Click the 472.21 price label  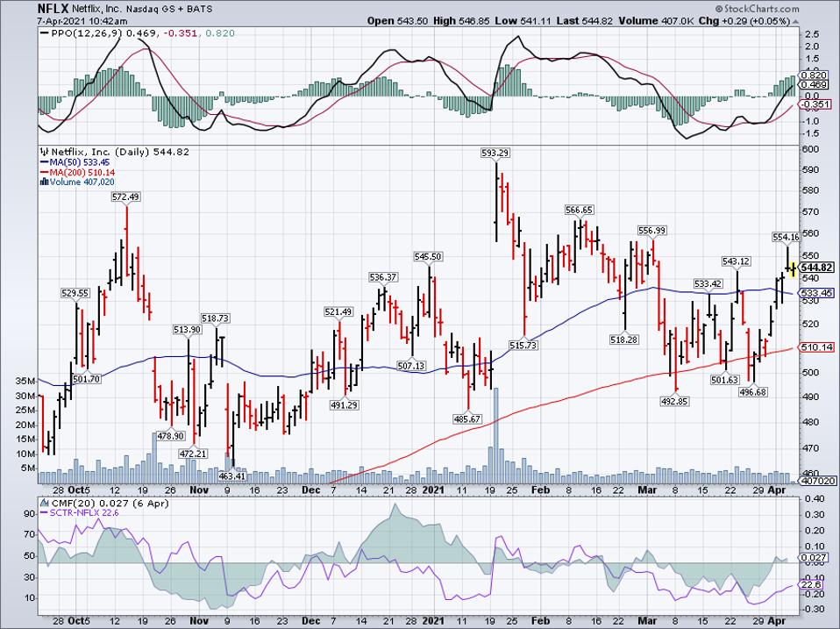(x=193, y=454)
